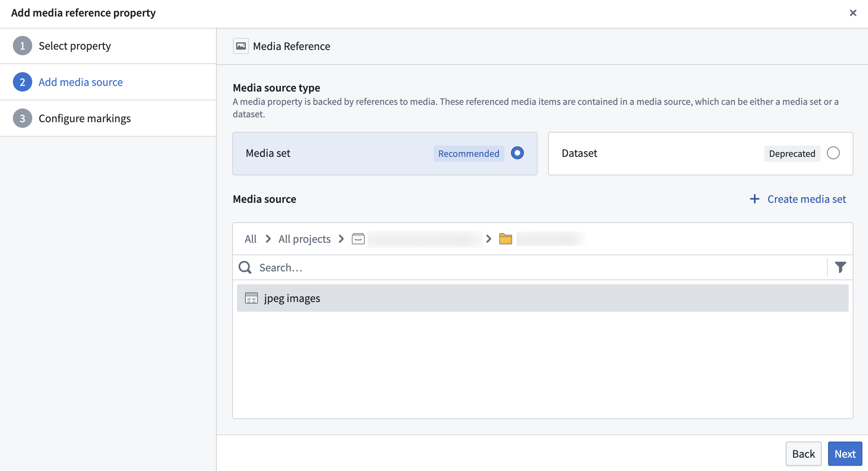Click the search magnifier icon
Viewport: 868px width, 471px height.
[x=245, y=267]
